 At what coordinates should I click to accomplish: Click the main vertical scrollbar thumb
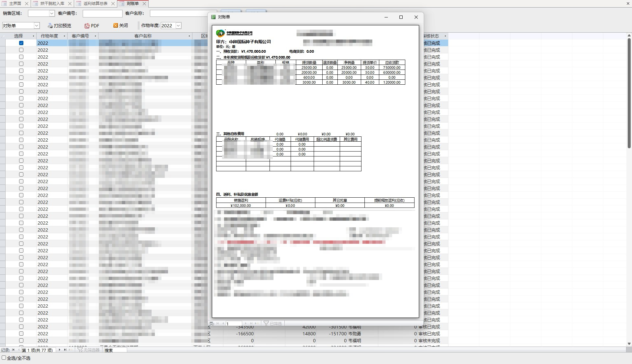coord(629,94)
